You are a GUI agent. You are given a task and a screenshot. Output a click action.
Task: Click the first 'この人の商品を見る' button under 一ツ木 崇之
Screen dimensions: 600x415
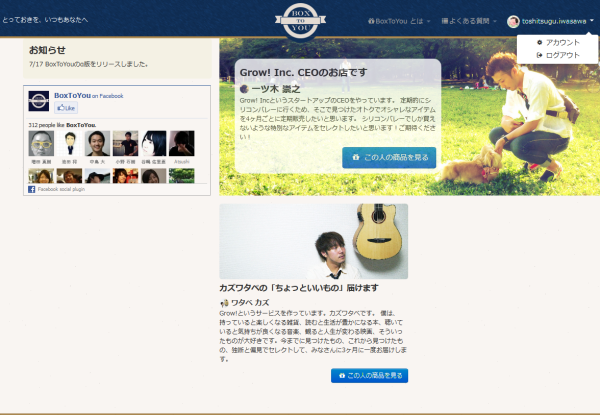[389, 158]
